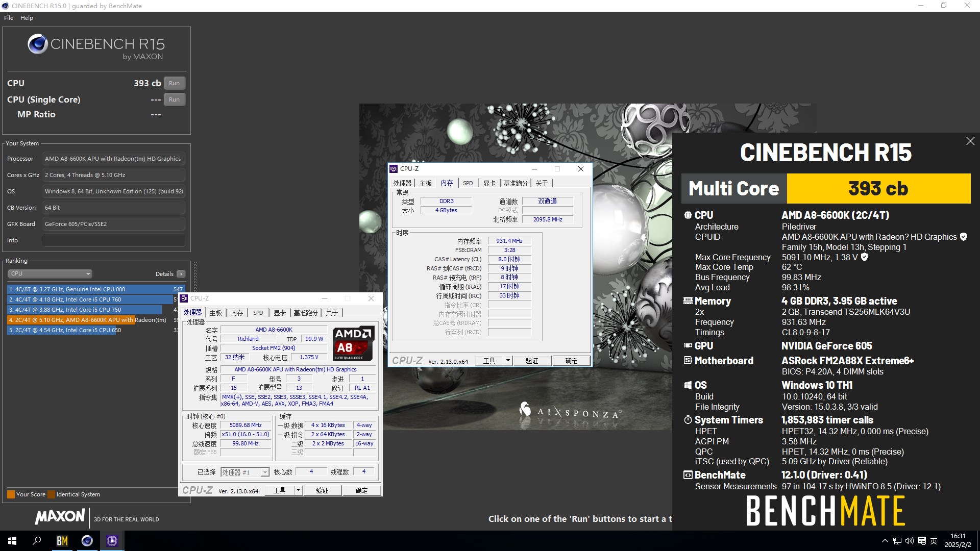Image resolution: width=980 pixels, height=551 pixels.
Task: Open the network icon in system tray
Action: click(897, 541)
